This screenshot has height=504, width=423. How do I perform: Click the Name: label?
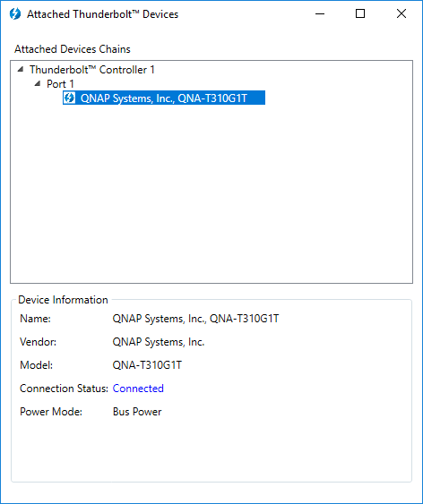point(35,319)
